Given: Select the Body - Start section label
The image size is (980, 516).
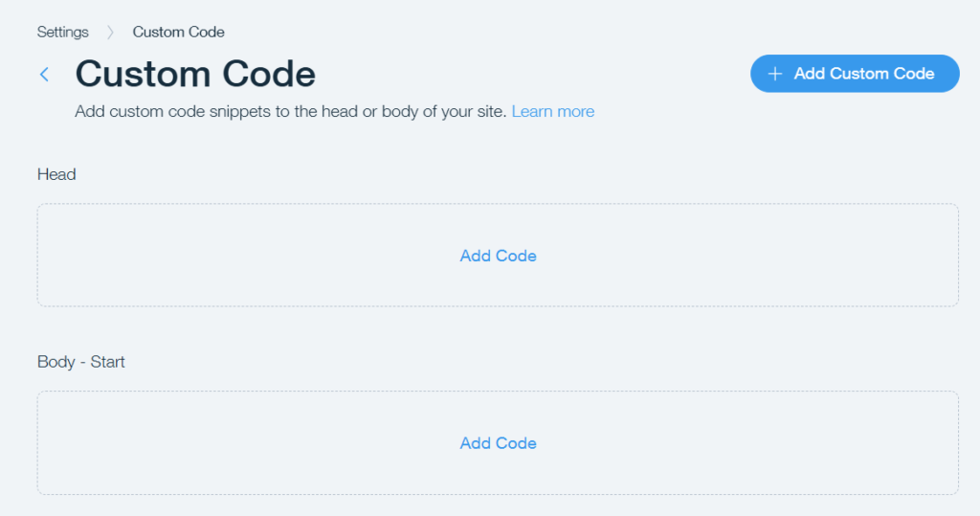Looking at the screenshot, I should coord(80,362).
